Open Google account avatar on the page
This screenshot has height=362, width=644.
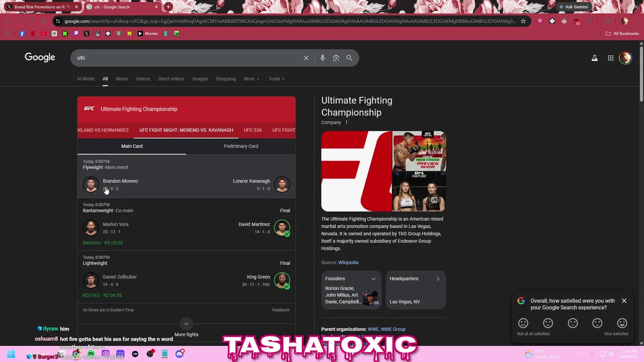click(625, 58)
